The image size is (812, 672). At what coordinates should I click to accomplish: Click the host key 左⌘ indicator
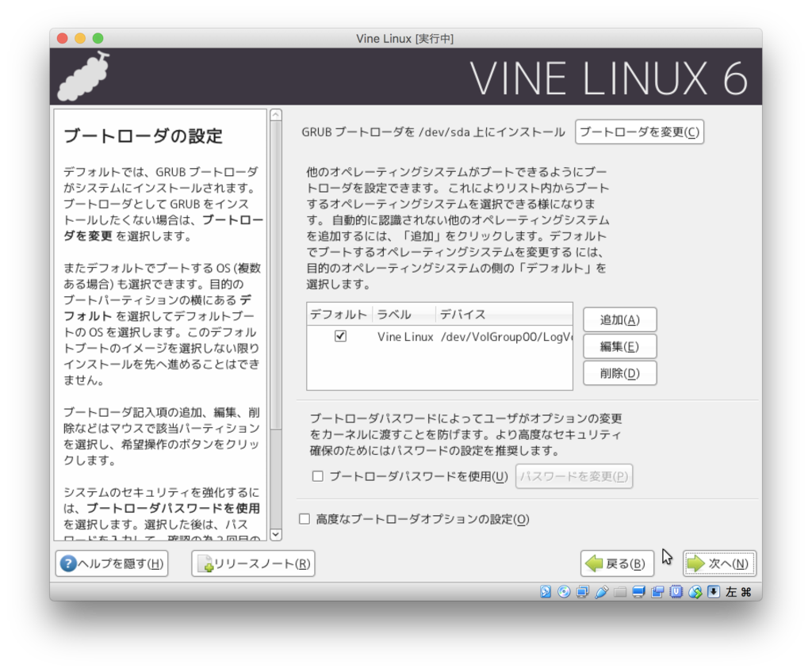738,592
